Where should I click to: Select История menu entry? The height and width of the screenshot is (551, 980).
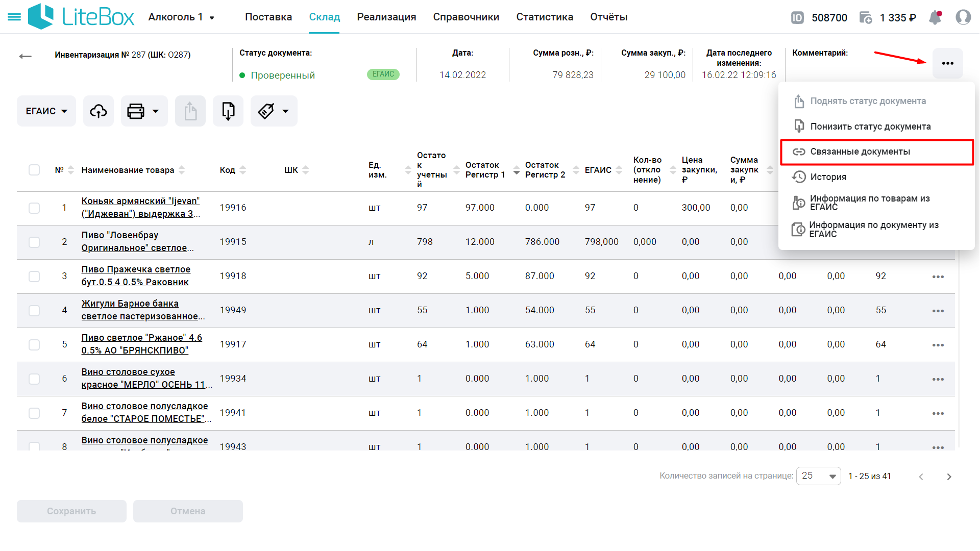click(877, 177)
